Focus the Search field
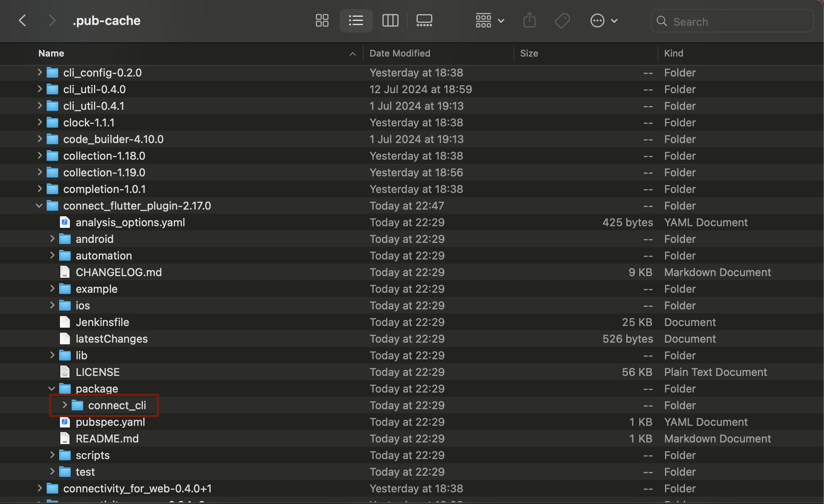 pos(732,21)
